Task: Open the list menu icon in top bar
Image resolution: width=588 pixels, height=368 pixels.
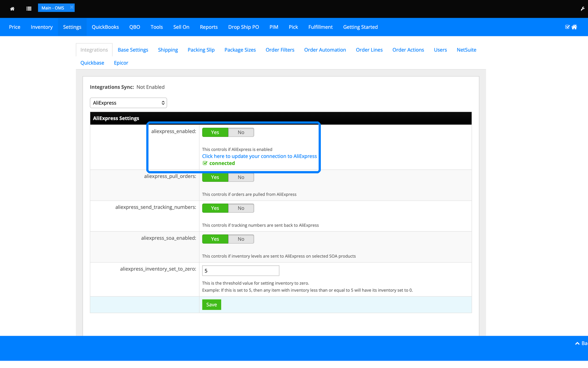Action: pos(29,8)
